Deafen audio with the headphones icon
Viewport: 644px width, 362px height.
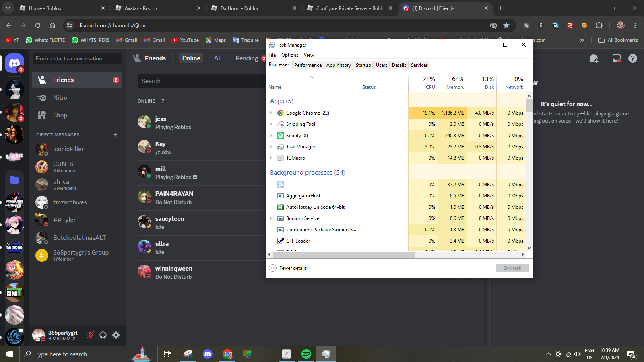click(x=103, y=335)
